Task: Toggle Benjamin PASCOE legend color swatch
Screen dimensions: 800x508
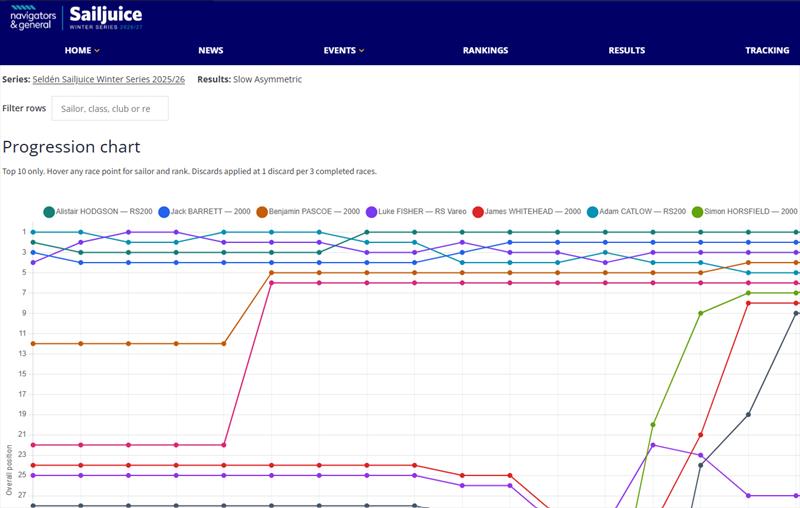Action: click(262, 212)
